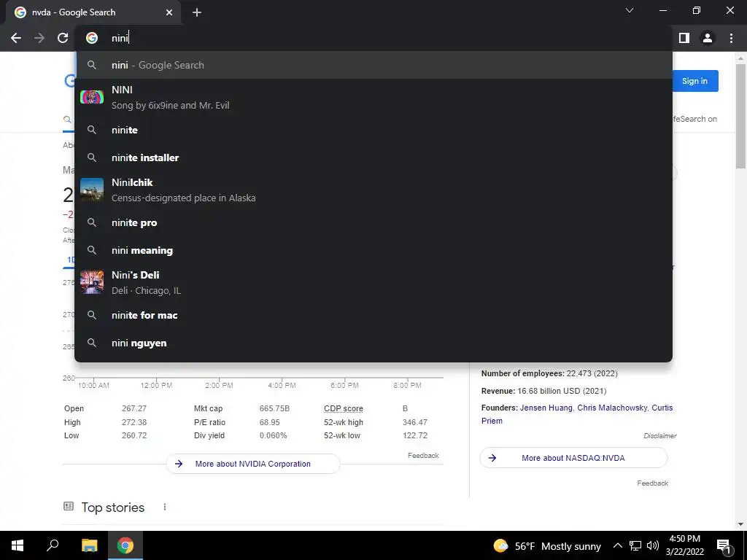Image resolution: width=747 pixels, height=560 pixels.
Task: Open the Chrome side panel icon
Action: (684, 38)
